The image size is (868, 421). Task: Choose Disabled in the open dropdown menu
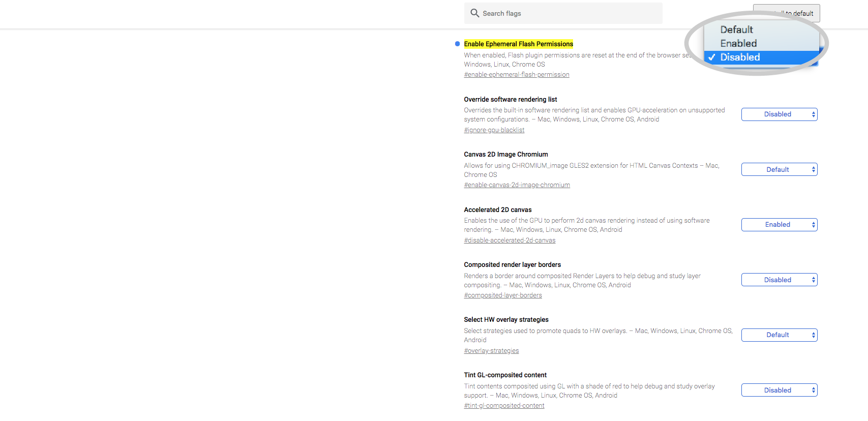761,57
